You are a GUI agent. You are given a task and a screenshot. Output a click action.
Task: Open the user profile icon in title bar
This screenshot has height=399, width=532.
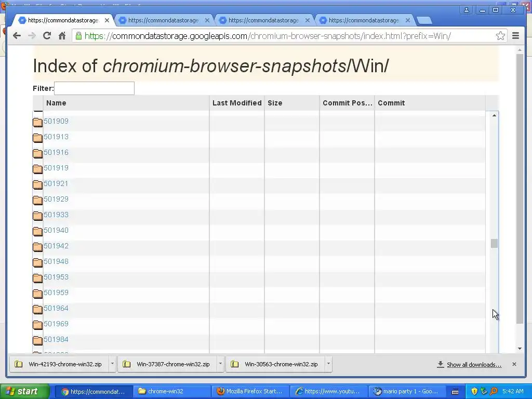(467, 10)
